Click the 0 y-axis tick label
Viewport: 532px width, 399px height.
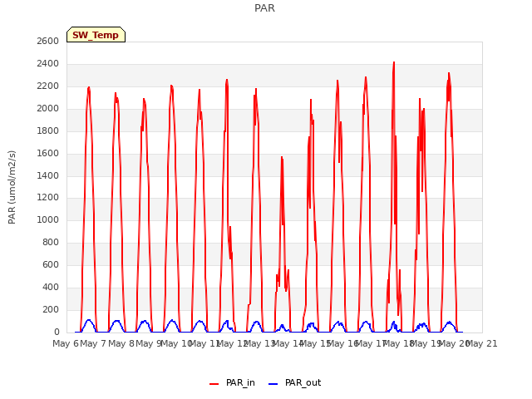57,332
